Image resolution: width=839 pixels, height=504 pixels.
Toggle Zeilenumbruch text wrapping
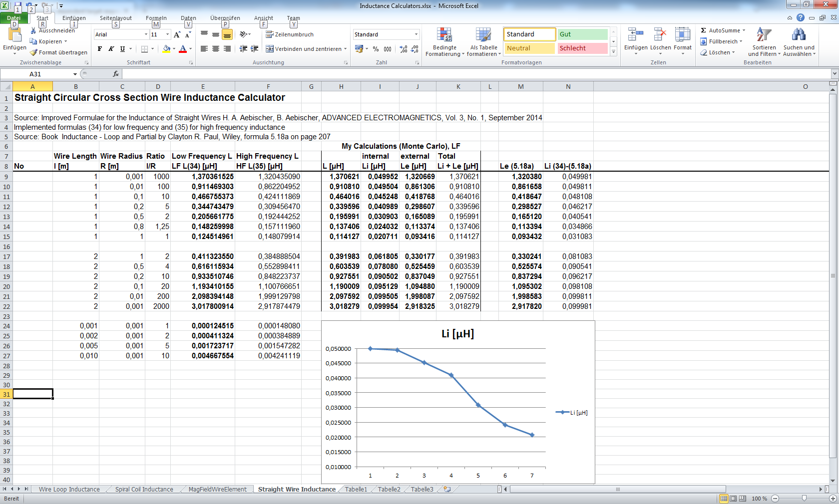coord(290,34)
